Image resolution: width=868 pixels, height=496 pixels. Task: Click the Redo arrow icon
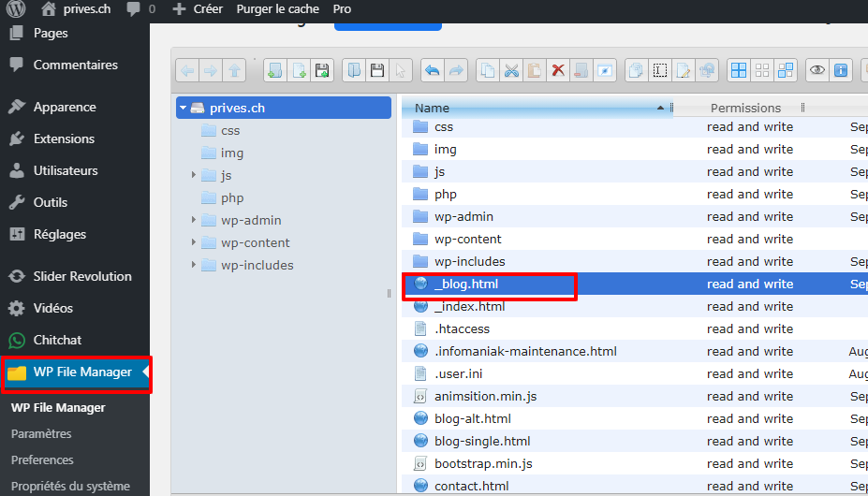[456, 70]
